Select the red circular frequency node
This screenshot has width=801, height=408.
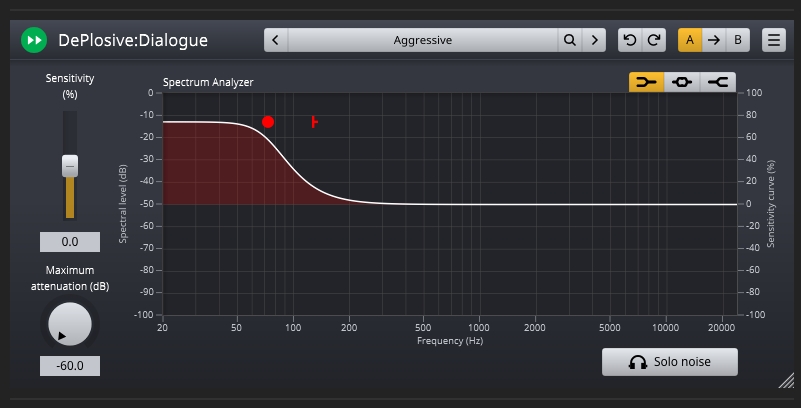pos(268,122)
